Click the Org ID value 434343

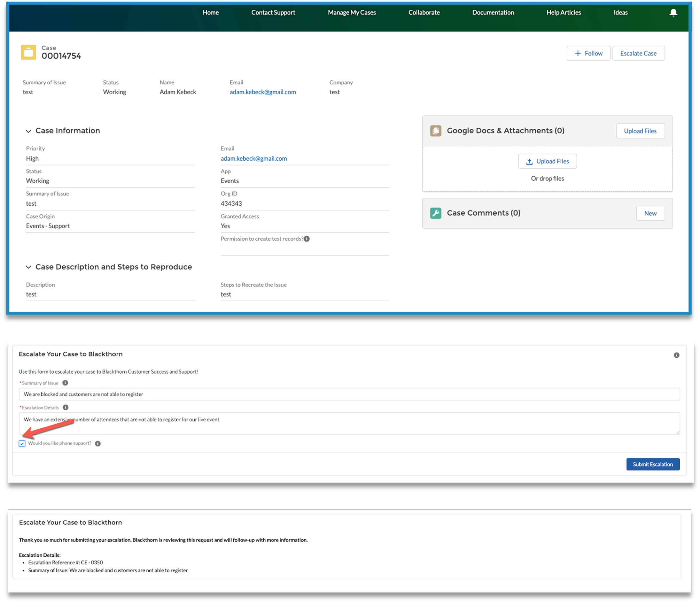(231, 203)
